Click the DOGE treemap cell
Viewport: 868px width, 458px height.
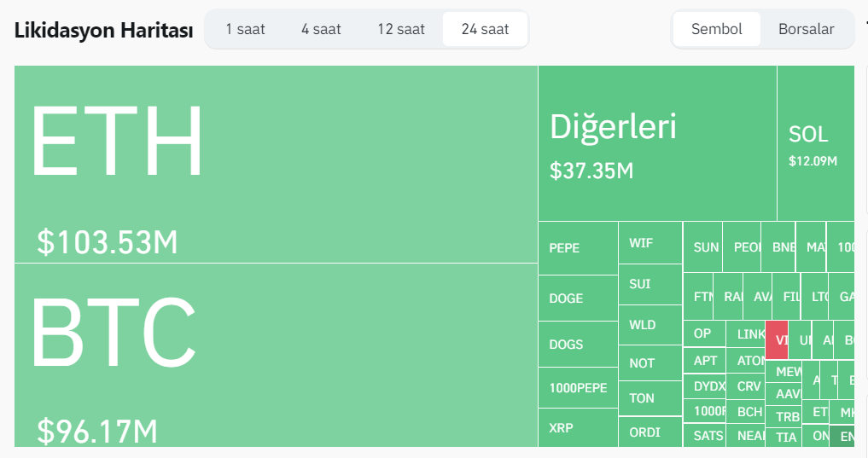click(577, 298)
